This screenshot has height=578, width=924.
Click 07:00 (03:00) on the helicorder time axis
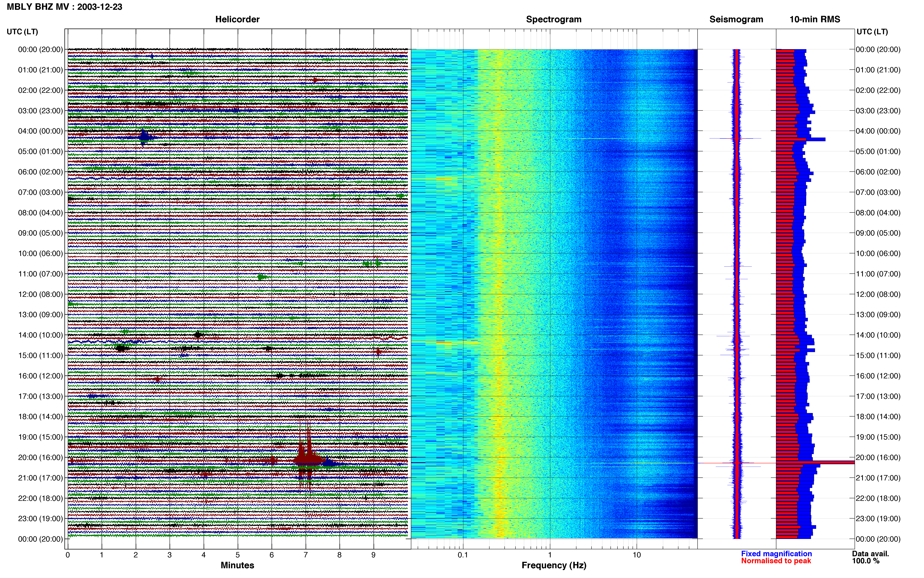coord(41,192)
